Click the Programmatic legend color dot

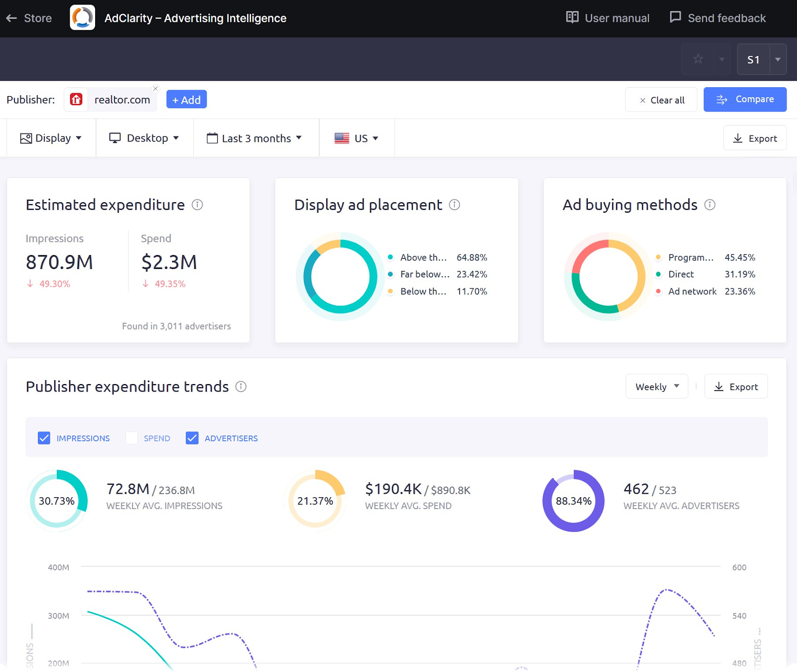659,258
